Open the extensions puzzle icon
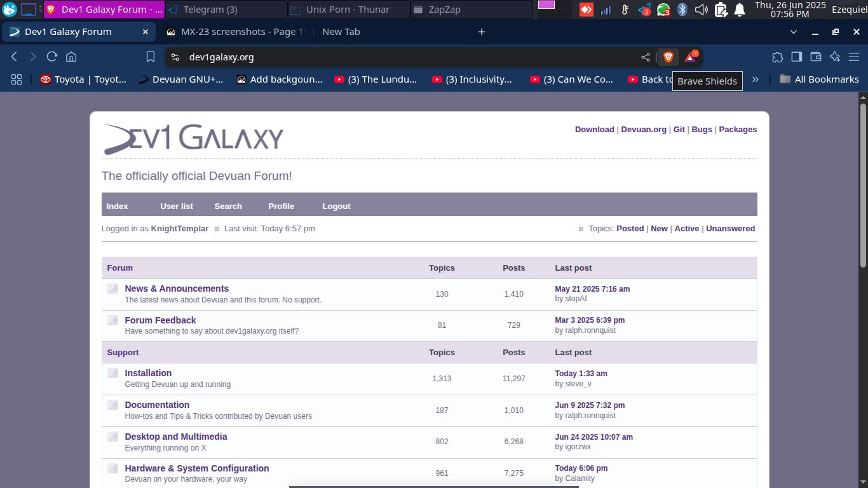The image size is (868, 488). point(777,57)
